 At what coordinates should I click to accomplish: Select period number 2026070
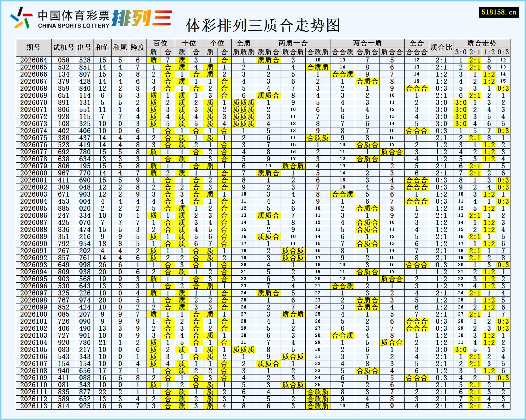34,102
